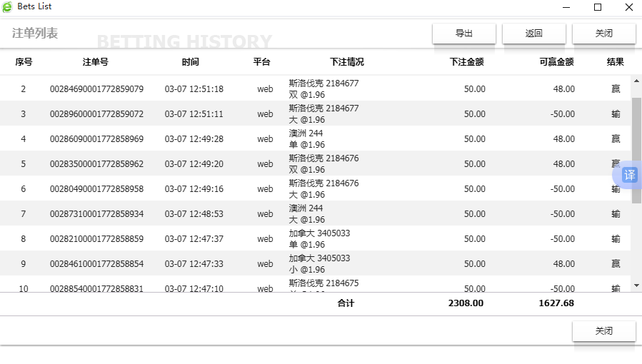Click total bet amount 2308.00
The height and width of the screenshot is (364, 642).
466,303
